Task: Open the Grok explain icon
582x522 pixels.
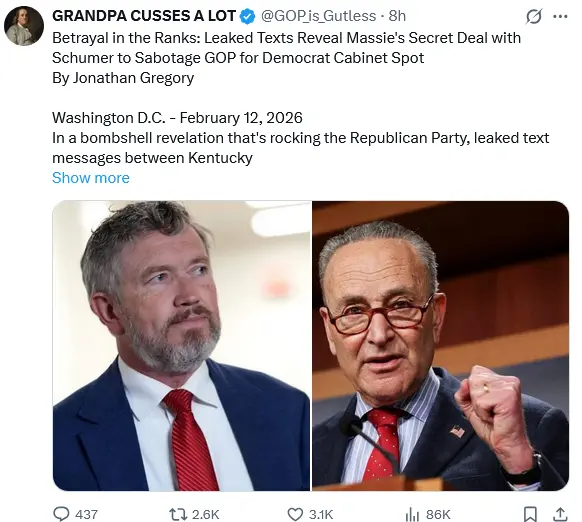Action: (x=534, y=16)
